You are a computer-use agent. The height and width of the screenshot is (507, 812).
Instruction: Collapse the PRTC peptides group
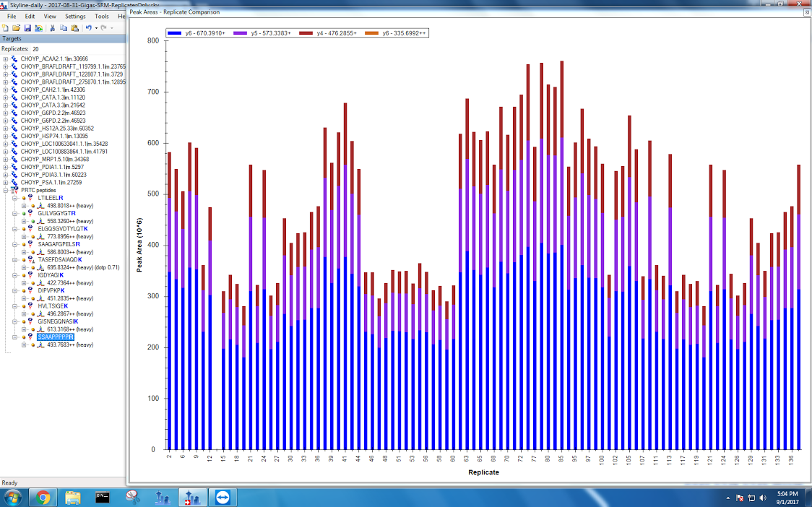coord(6,190)
